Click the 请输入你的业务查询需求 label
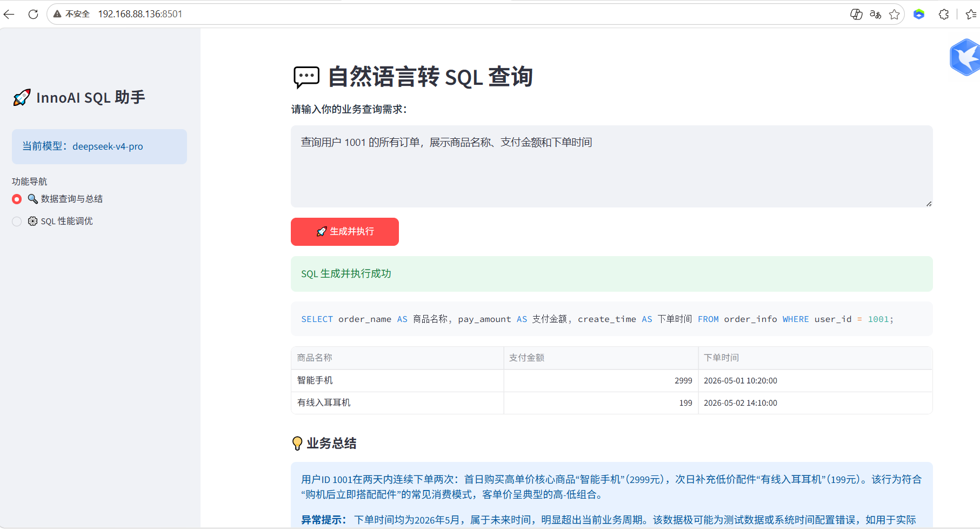 pyautogui.click(x=349, y=109)
